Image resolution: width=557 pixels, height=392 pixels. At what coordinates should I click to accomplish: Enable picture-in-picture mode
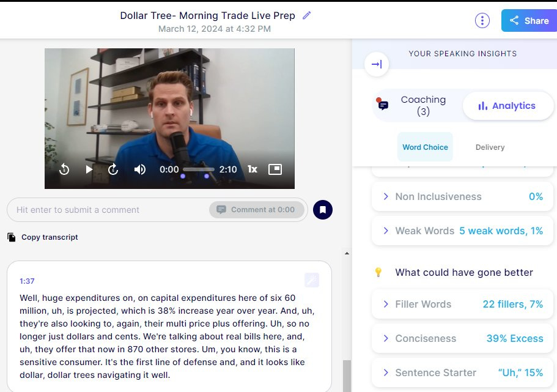[x=275, y=169]
